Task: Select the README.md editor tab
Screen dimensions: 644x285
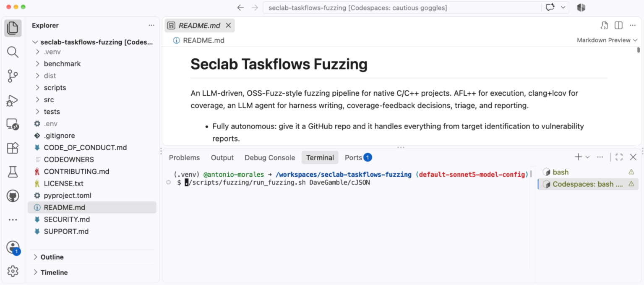Action: (x=199, y=26)
